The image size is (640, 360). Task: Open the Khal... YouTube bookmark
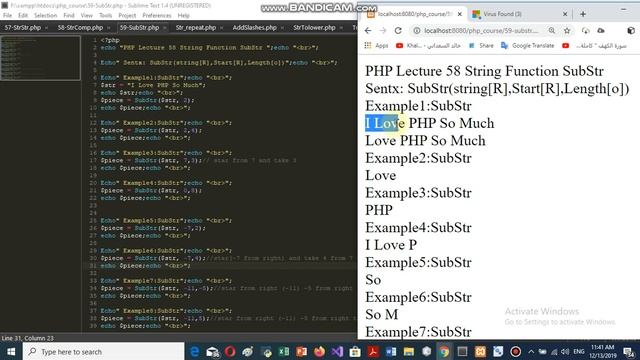428,46
